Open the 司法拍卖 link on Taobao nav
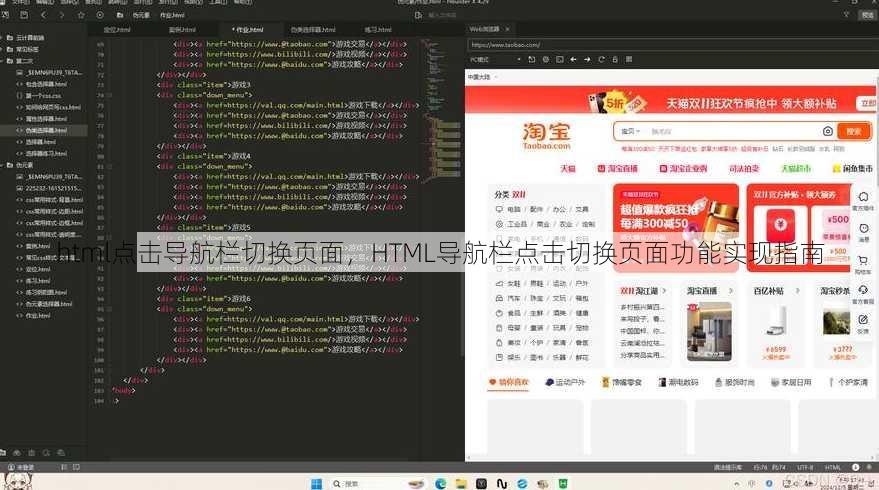 (744, 168)
